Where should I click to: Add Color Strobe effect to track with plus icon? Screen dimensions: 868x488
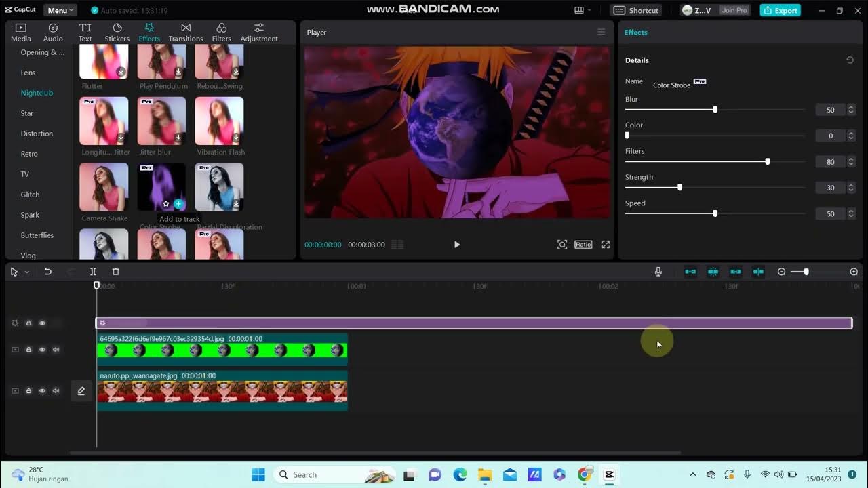coord(178,204)
